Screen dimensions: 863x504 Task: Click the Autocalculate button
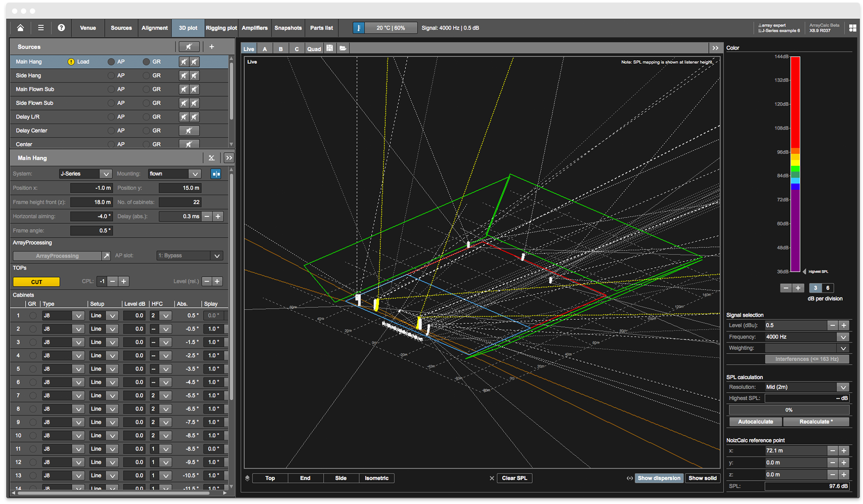click(x=756, y=422)
